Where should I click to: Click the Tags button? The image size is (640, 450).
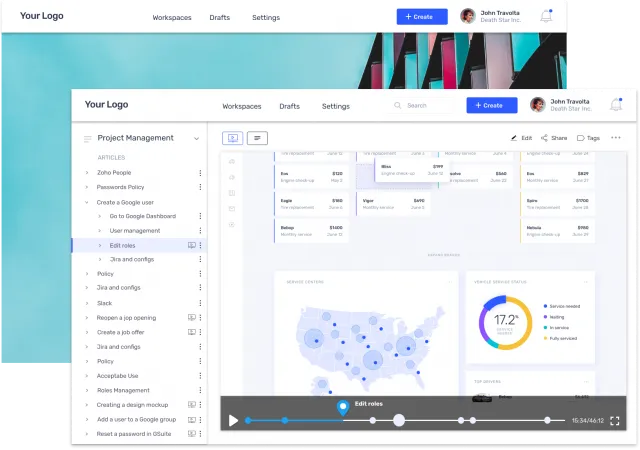[x=588, y=138]
